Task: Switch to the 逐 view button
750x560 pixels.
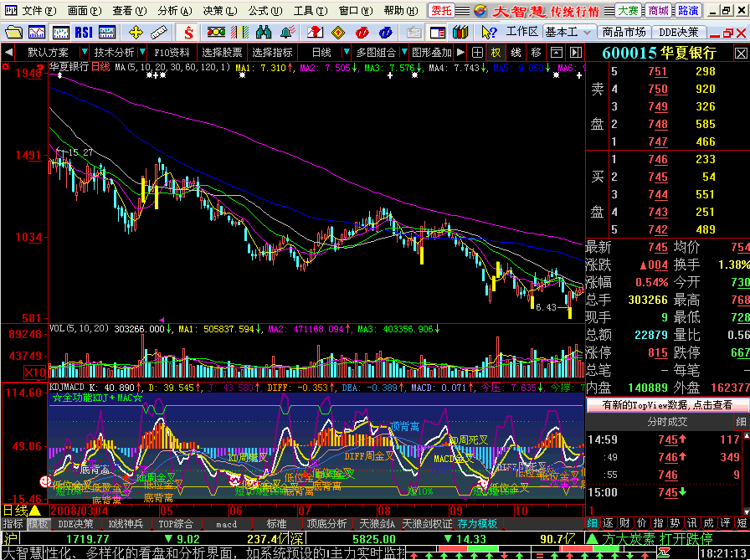Action: 609,523
